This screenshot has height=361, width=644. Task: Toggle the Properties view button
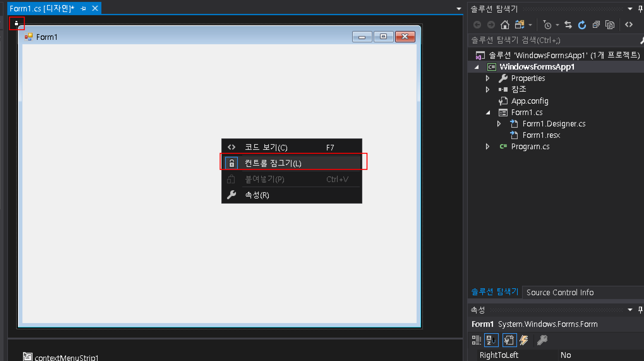coord(509,340)
